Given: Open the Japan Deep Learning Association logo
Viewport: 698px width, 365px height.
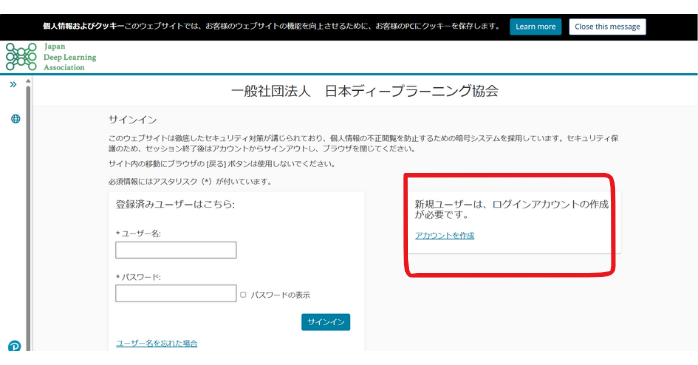Looking at the screenshot, I should pos(51,57).
